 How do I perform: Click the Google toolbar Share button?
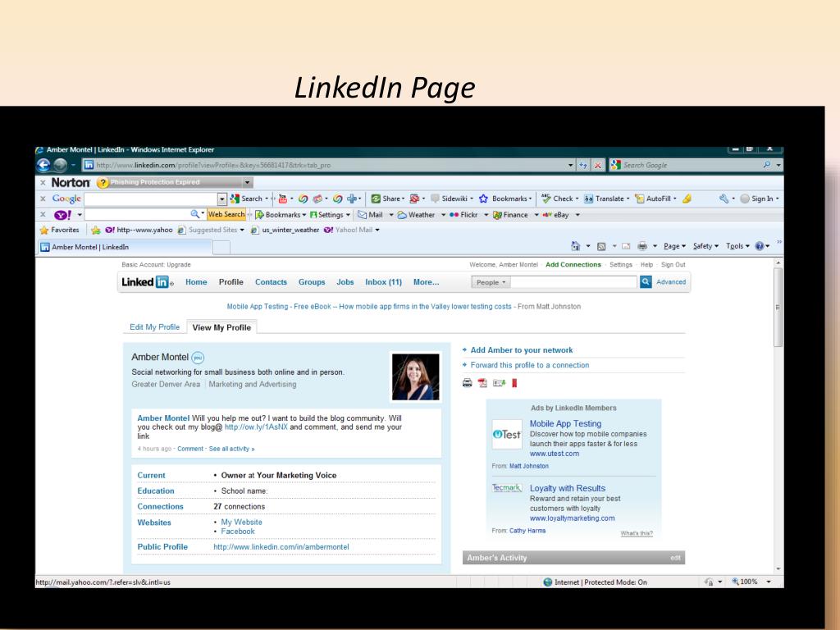click(x=387, y=199)
